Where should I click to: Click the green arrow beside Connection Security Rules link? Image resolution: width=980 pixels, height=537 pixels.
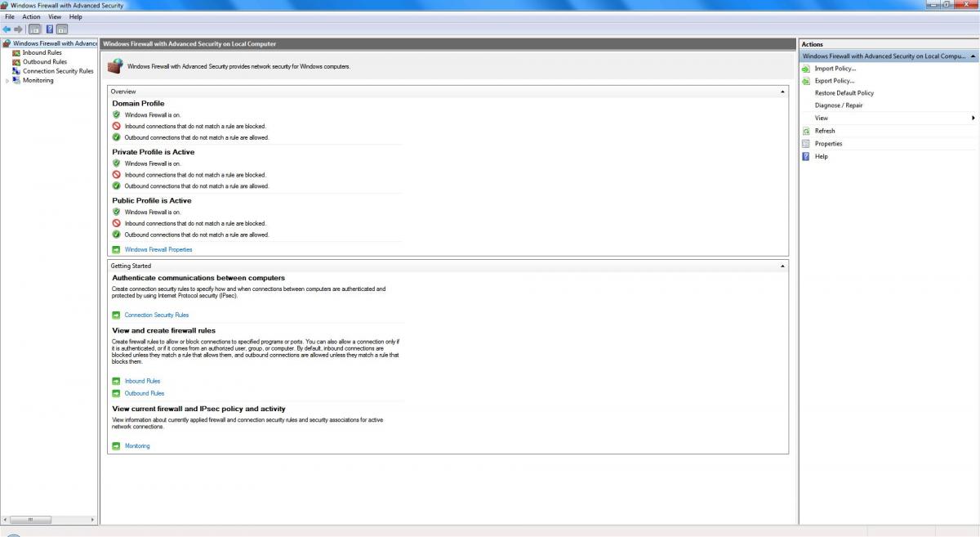coord(116,315)
